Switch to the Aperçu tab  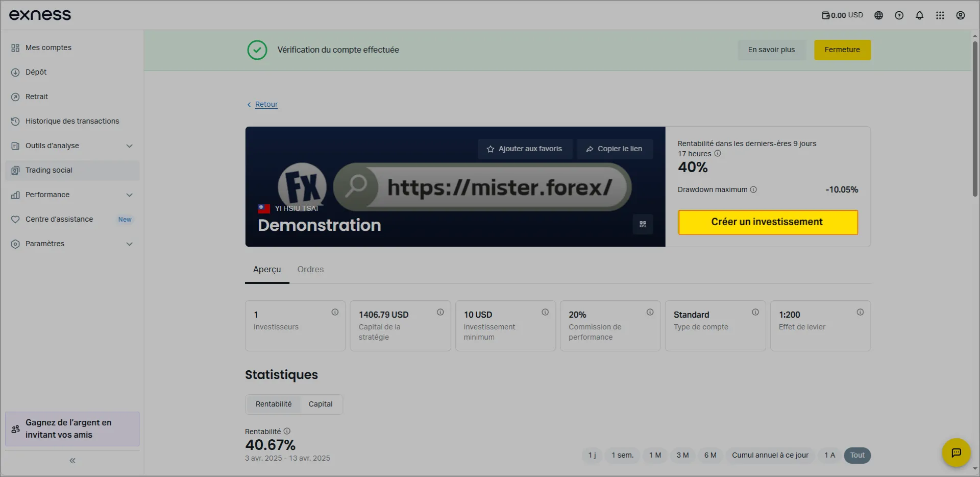(267, 270)
